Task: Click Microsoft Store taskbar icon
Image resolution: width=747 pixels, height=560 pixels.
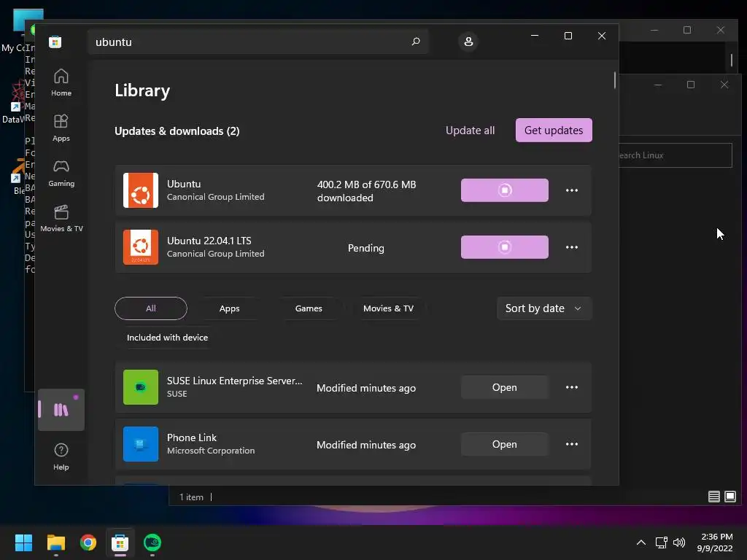Action: (x=120, y=542)
